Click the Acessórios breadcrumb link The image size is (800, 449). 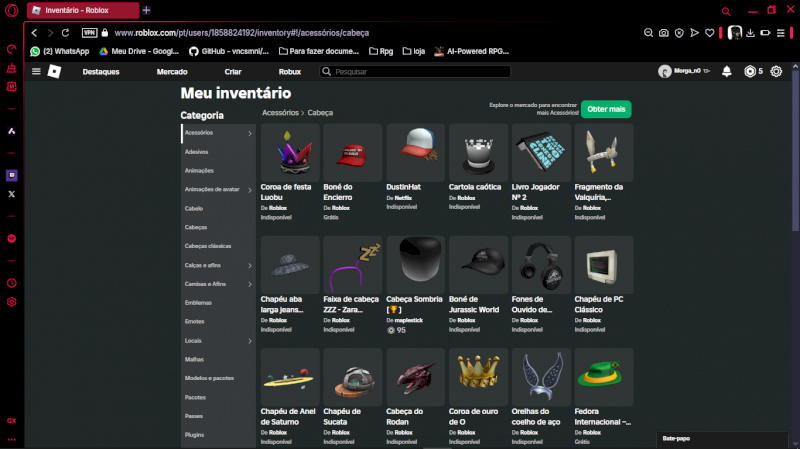[x=280, y=113]
